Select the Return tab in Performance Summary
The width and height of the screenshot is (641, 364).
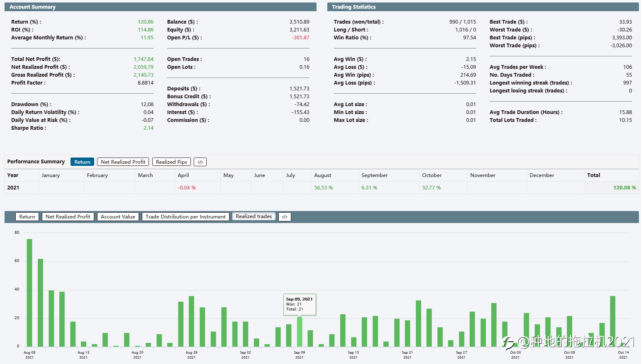click(82, 162)
